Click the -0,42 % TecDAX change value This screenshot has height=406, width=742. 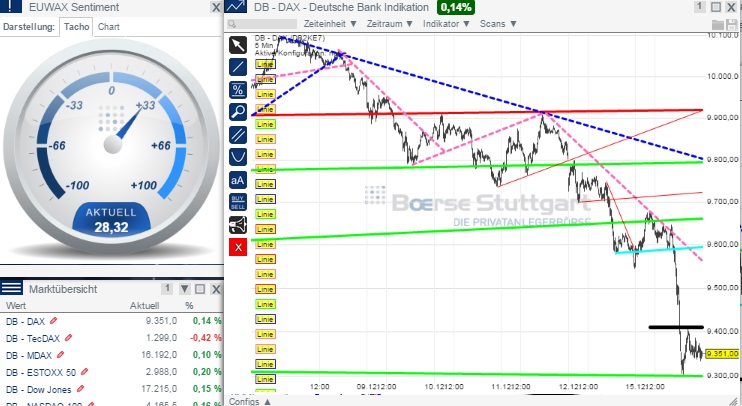pyautogui.click(x=205, y=338)
